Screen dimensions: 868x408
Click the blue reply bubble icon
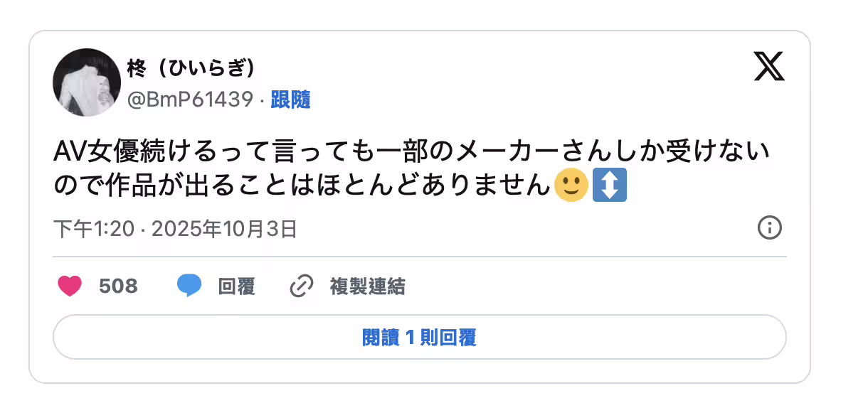tap(189, 286)
